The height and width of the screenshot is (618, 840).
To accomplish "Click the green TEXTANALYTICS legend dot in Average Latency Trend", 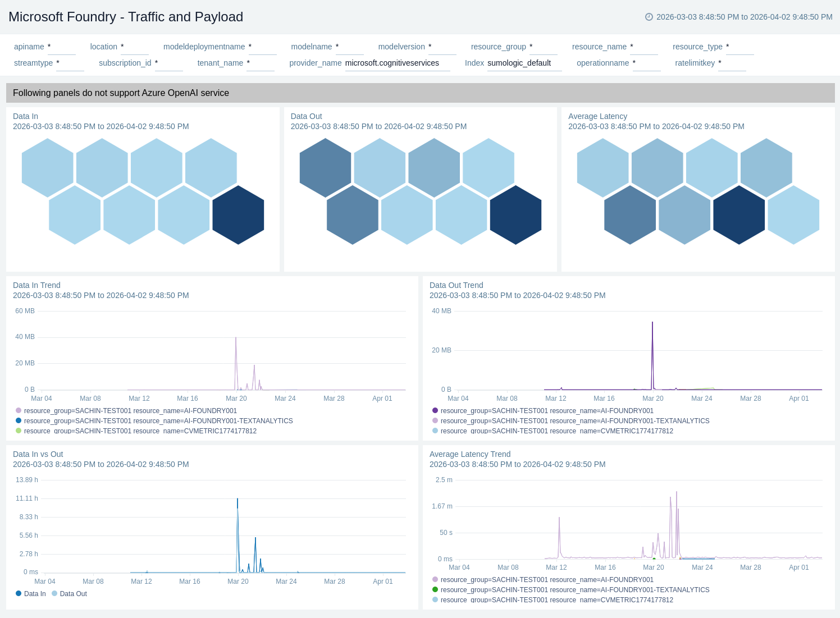I will pos(435,589).
